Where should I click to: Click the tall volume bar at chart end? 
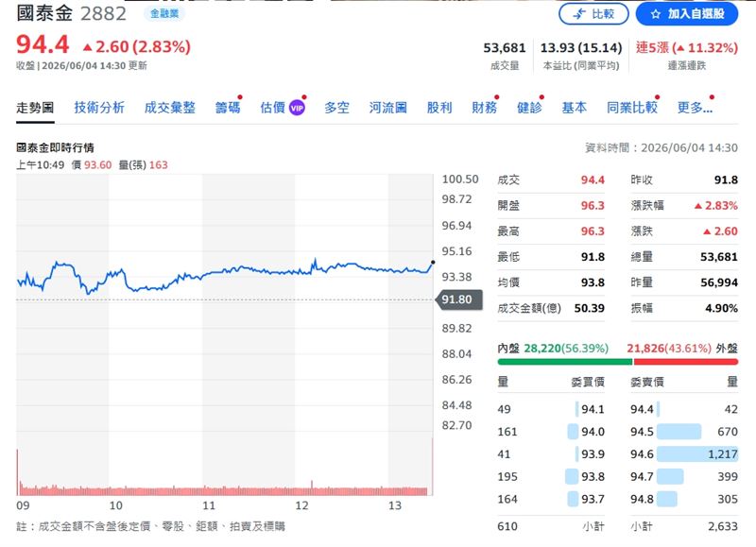432,467
